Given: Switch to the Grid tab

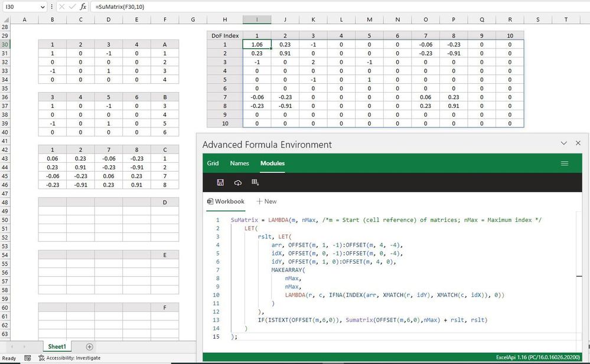Looking at the screenshot, I should coord(213,163).
